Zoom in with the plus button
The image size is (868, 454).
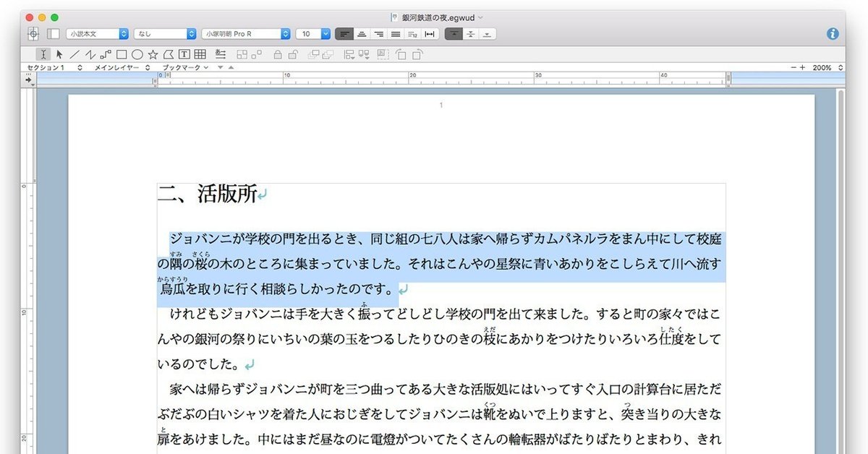802,67
